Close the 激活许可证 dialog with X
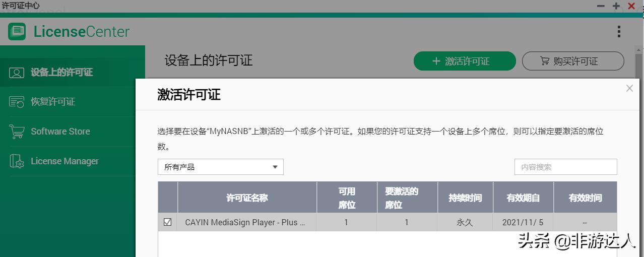644x257 pixels. [x=629, y=88]
